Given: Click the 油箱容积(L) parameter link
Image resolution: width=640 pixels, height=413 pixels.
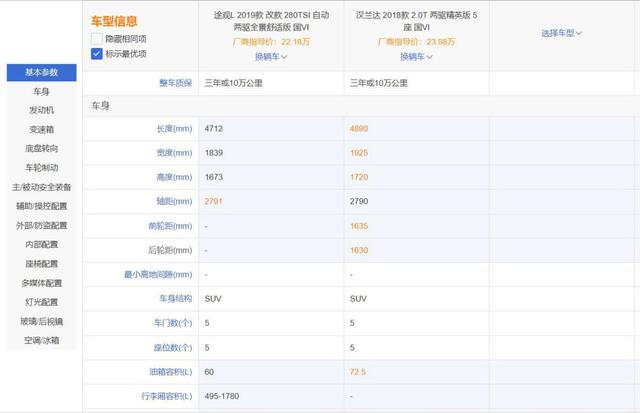Looking at the screenshot, I should tap(171, 372).
